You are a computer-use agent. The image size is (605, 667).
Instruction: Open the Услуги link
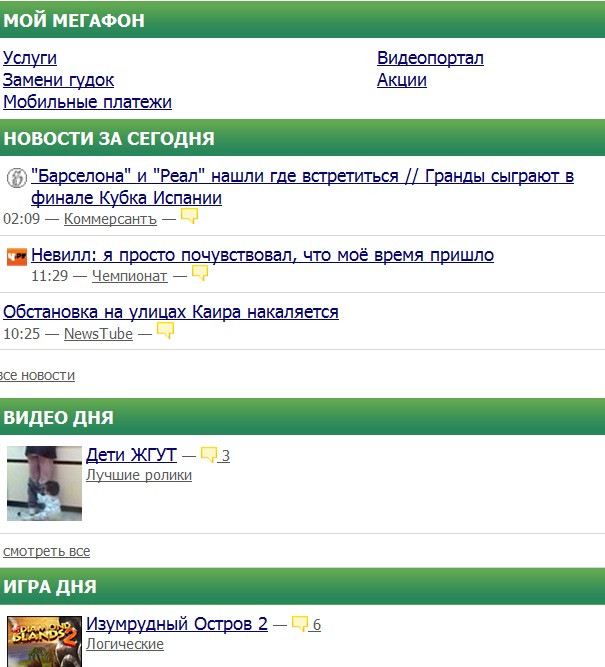pos(30,58)
